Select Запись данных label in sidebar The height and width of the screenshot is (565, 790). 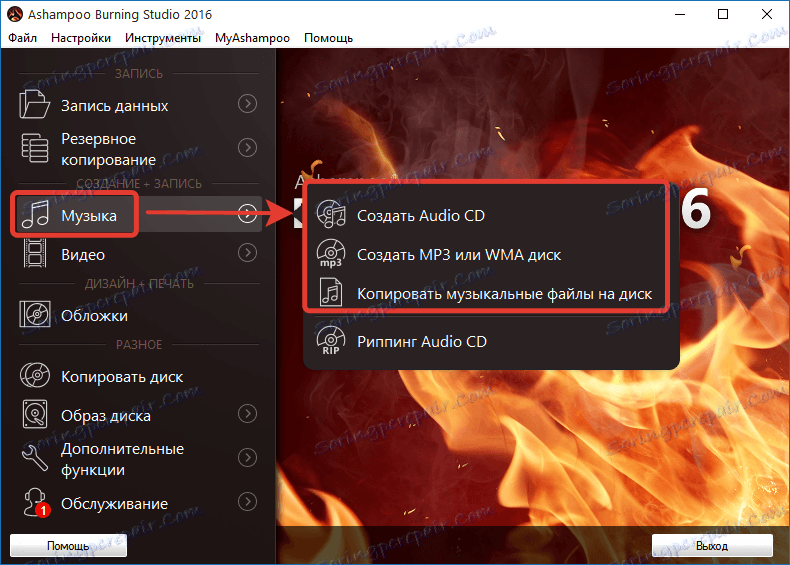click(114, 106)
